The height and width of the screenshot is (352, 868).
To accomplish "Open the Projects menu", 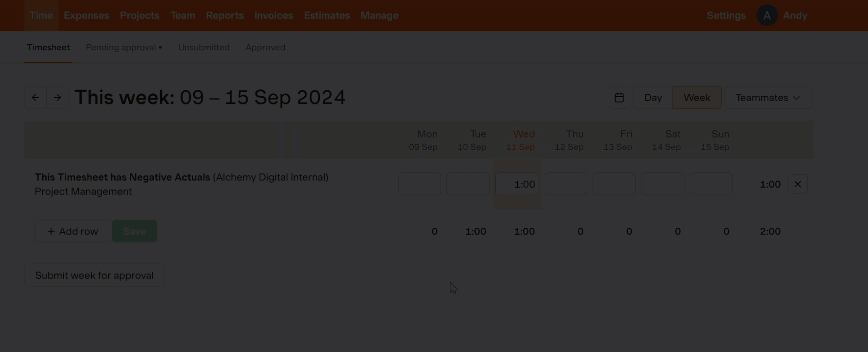I will pyautogui.click(x=140, y=15).
